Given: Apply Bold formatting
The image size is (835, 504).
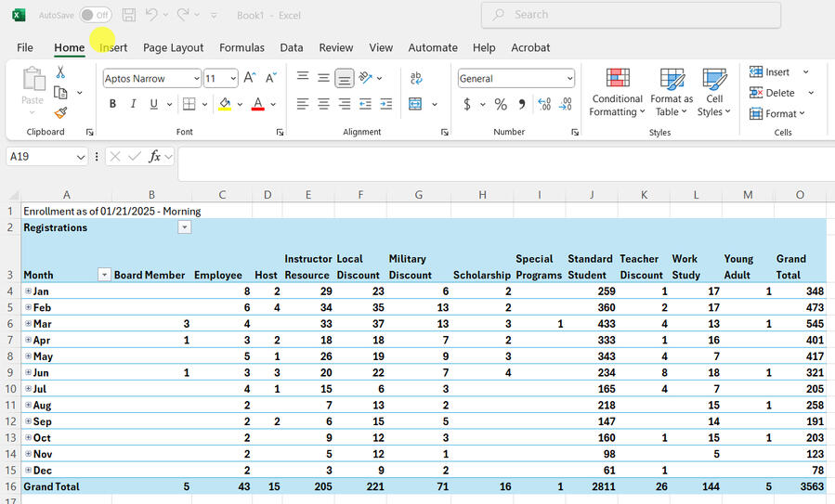Looking at the screenshot, I should tap(112, 104).
